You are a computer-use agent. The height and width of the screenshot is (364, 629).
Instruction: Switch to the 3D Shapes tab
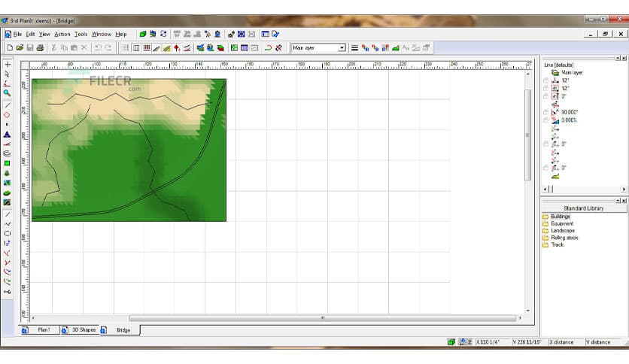point(80,329)
